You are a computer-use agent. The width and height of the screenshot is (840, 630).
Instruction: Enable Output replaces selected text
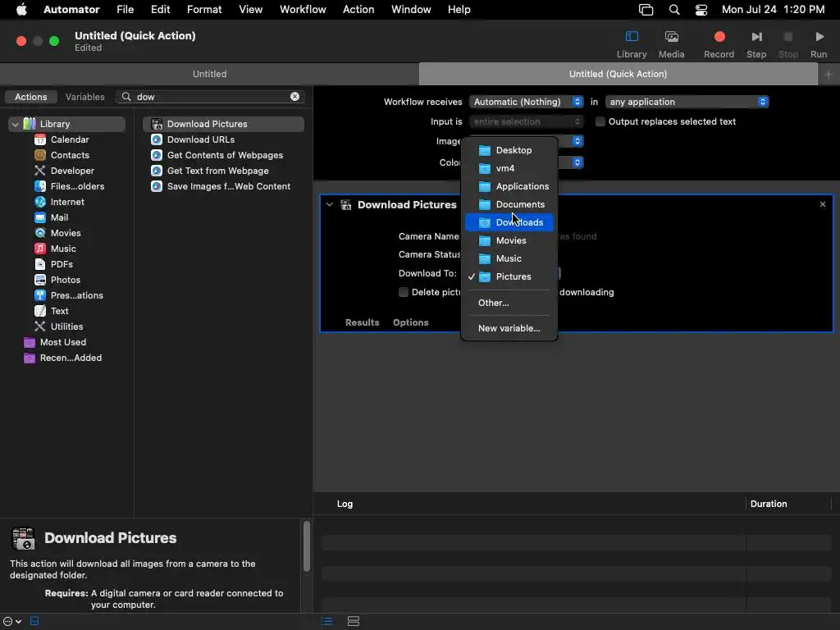coord(600,121)
